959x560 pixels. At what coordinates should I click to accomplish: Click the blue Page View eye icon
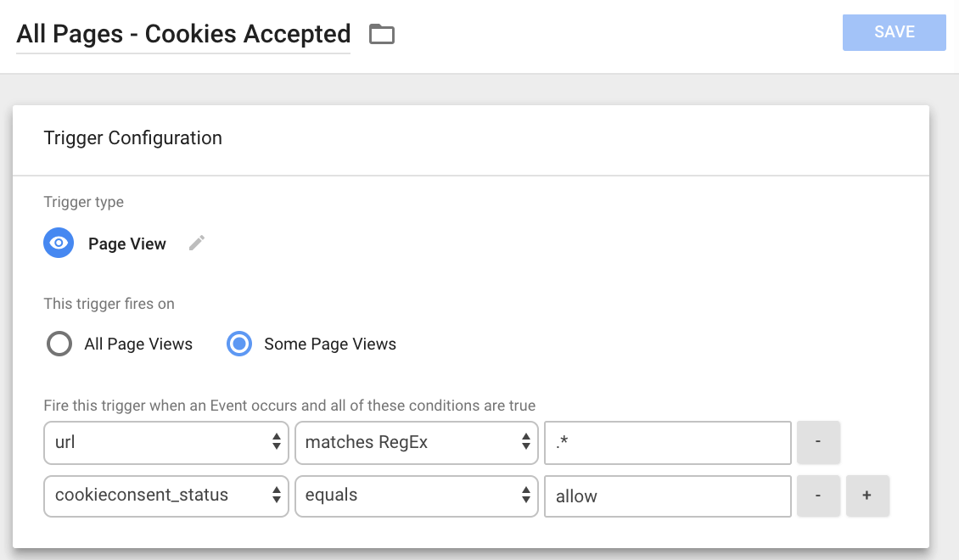tap(59, 243)
